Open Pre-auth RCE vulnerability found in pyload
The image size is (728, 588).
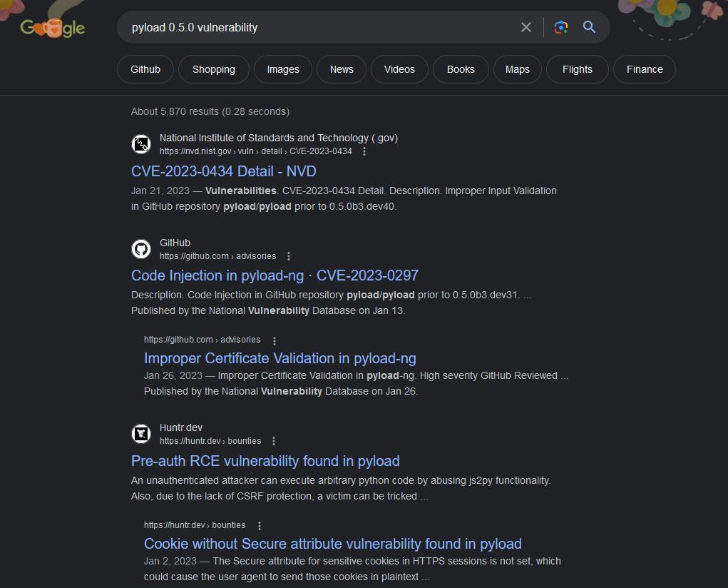[x=265, y=461]
